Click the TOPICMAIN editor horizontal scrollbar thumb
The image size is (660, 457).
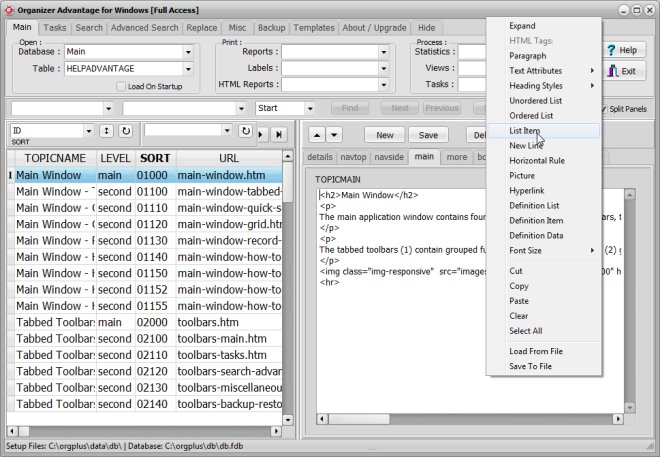pos(359,419)
